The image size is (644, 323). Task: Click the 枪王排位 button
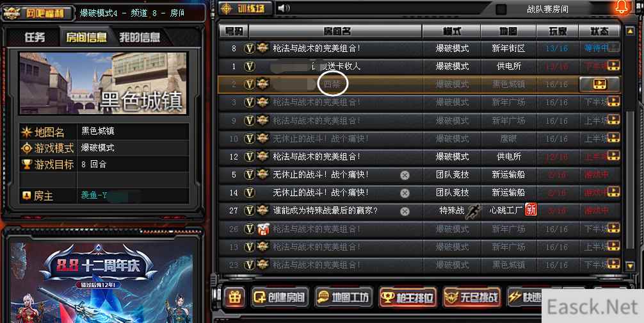(x=407, y=297)
